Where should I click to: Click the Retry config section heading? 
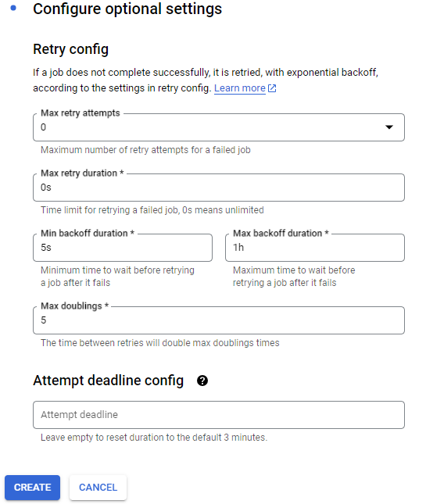(x=70, y=49)
